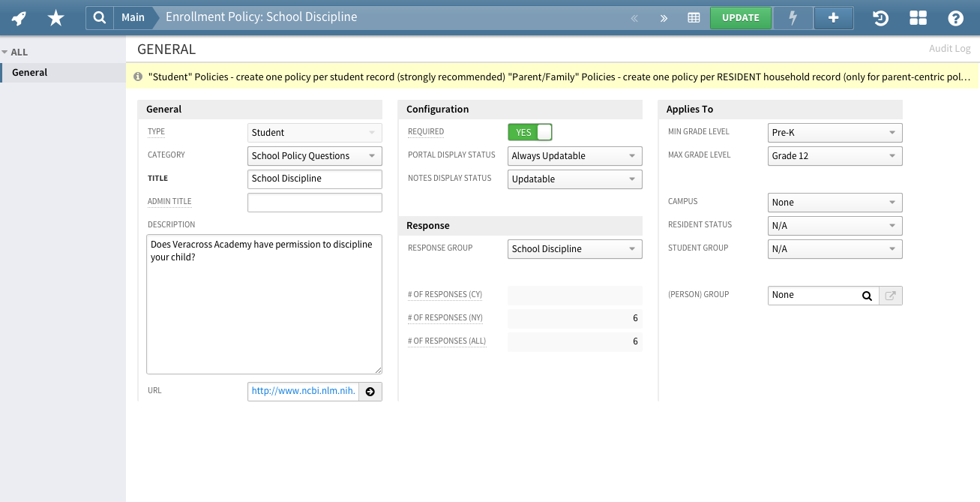Click the plus icon to add record
This screenshot has height=502, width=980.
pyautogui.click(x=833, y=18)
